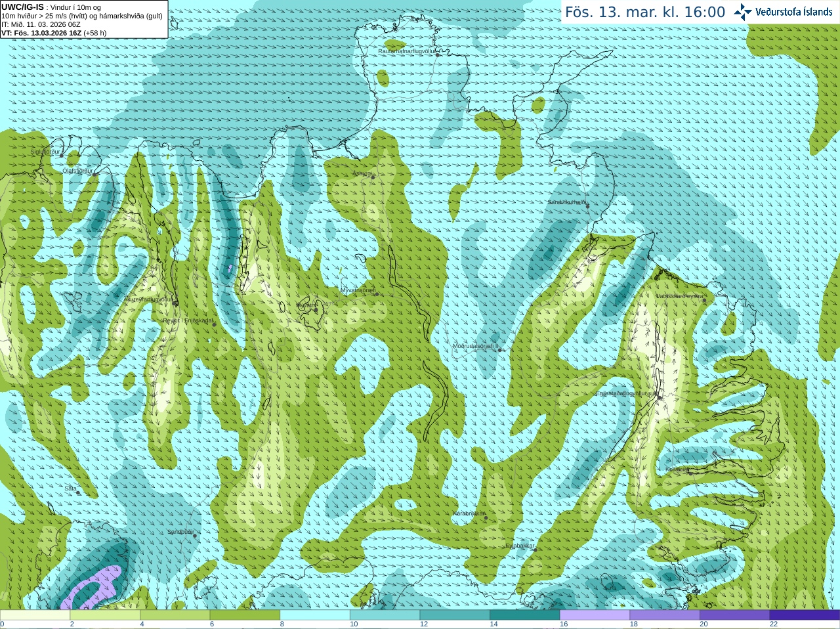Select the Eyjabakkar station label
Screen dimensions: 840x629
point(520,546)
